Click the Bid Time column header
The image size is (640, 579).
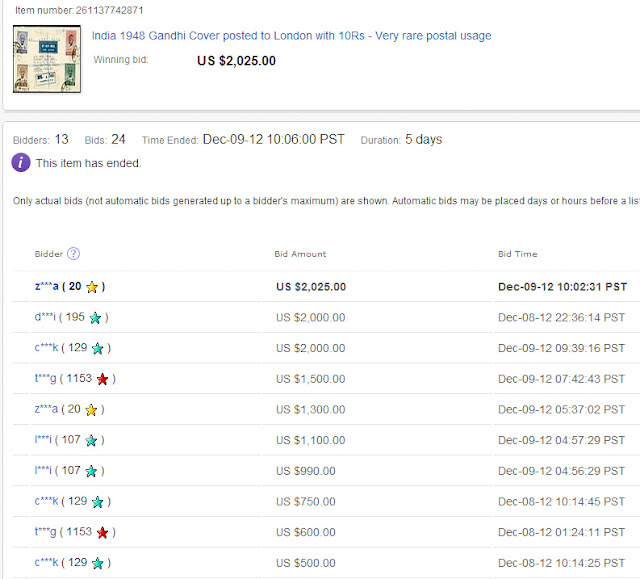tap(518, 254)
